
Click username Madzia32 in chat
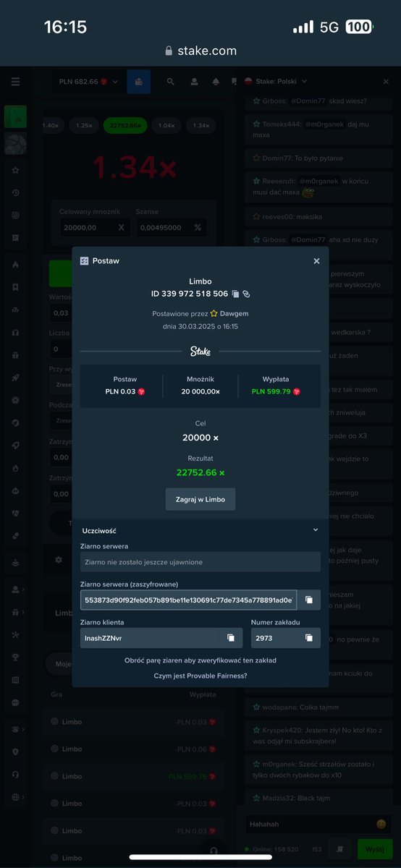(x=279, y=798)
